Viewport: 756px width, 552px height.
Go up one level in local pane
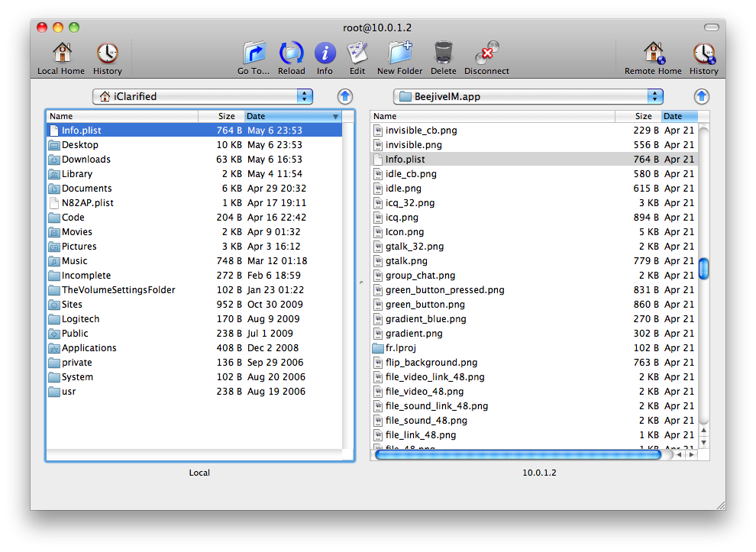click(x=345, y=96)
